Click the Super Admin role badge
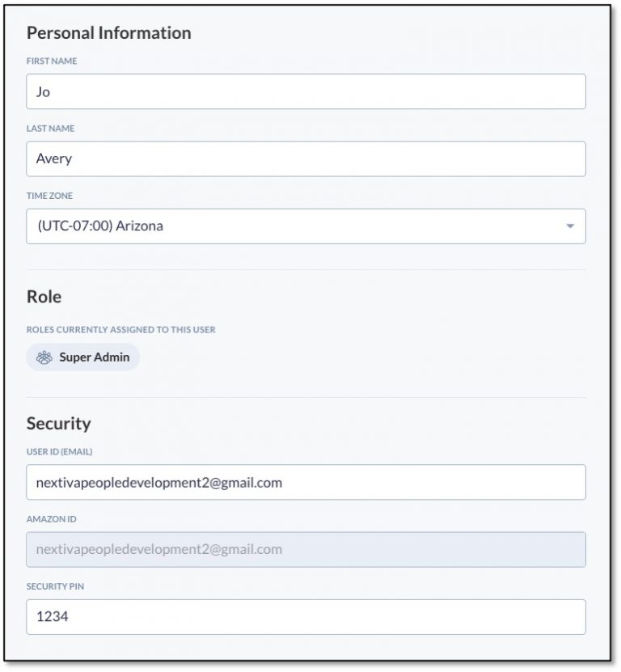This screenshot has width=621, height=672. (x=82, y=357)
